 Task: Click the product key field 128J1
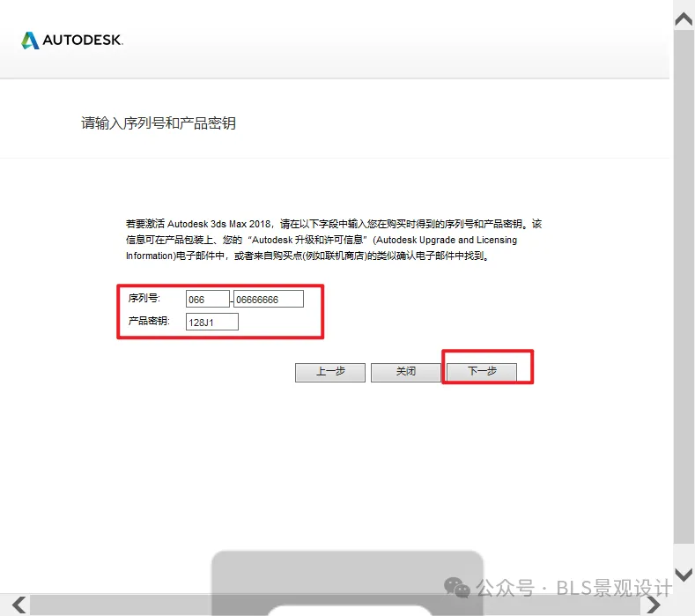212,322
